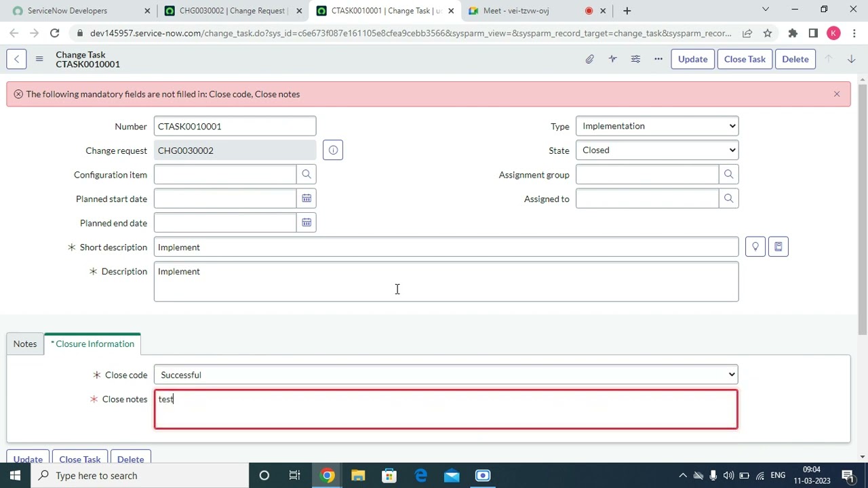Viewport: 868px width, 488px height.
Task: Open the Planned start date calendar picker
Action: 307,199
